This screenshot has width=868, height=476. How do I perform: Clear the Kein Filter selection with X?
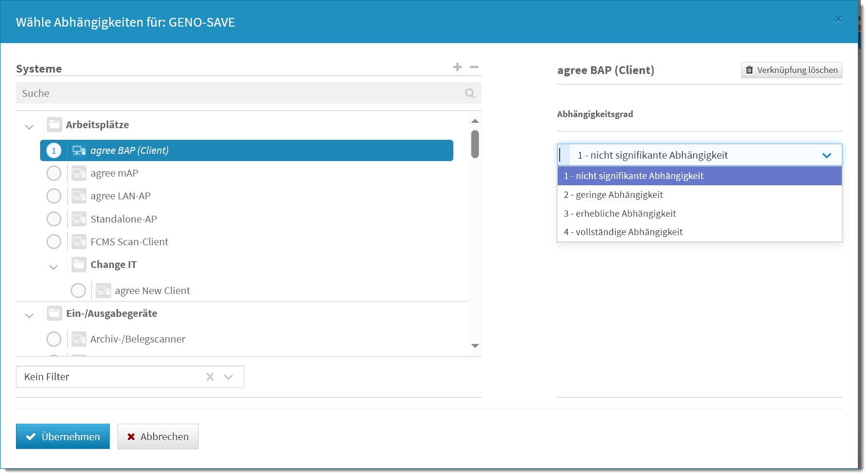pyautogui.click(x=210, y=377)
